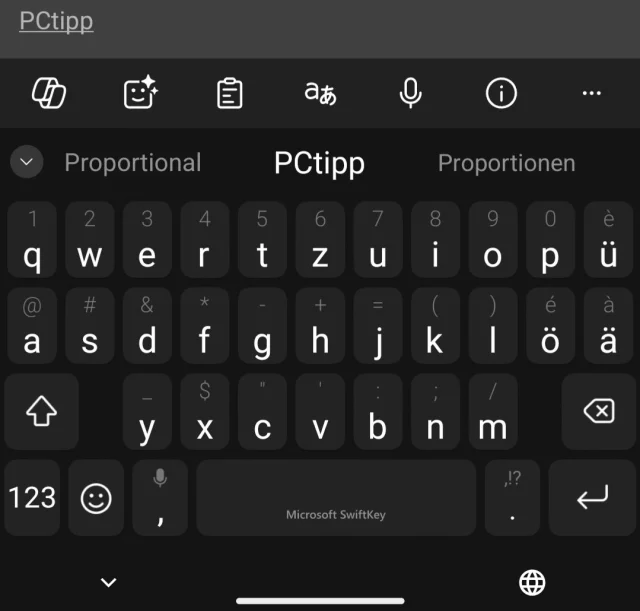Expand the suggestion bar chevron
This screenshot has height=611, width=640.
click(27, 162)
